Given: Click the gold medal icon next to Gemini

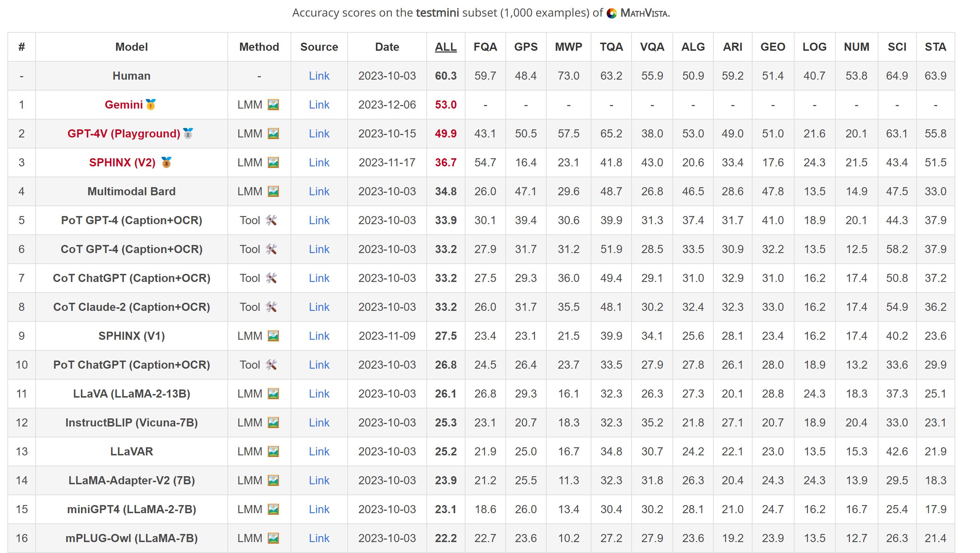Looking at the screenshot, I should click(x=151, y=104).
